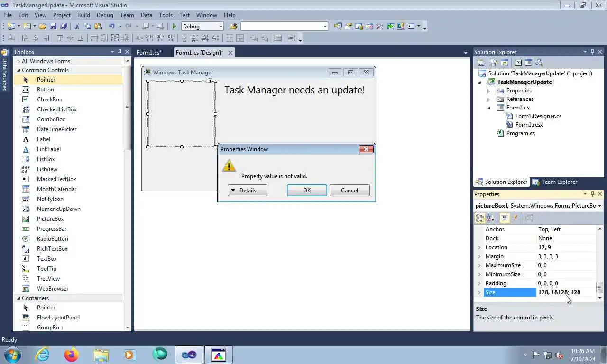Click the Toolbox vertical scrollbar
This screenshot has width=607, height=364.
127,193
